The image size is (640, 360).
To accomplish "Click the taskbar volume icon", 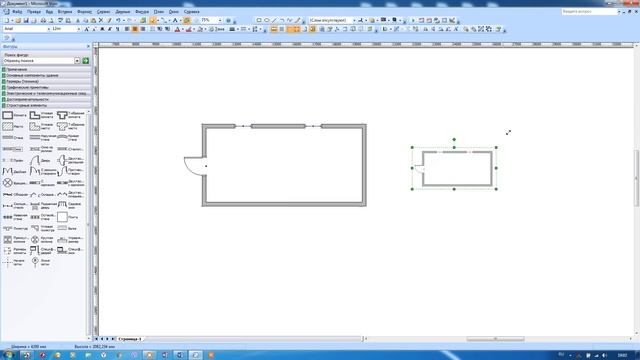I will [604, 356].
